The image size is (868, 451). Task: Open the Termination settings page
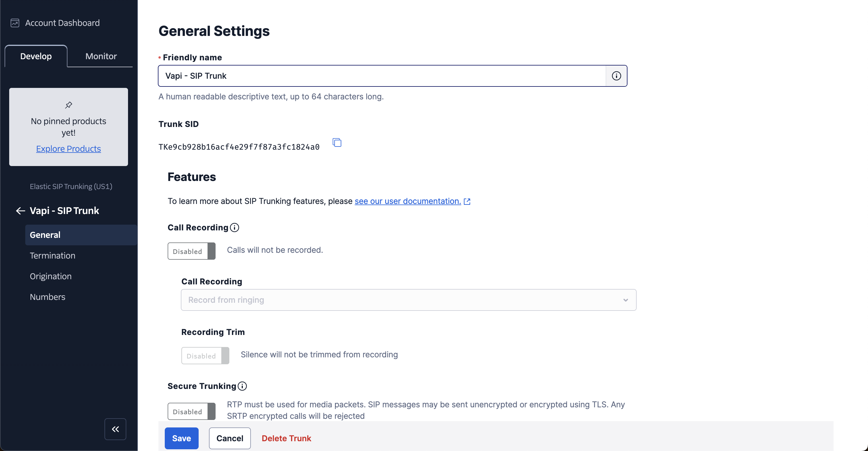point(52,255)
